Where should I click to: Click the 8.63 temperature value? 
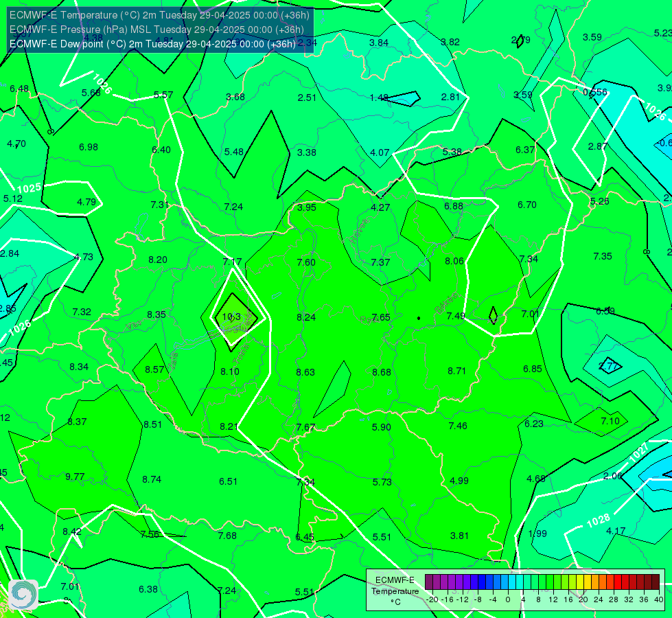305,372
